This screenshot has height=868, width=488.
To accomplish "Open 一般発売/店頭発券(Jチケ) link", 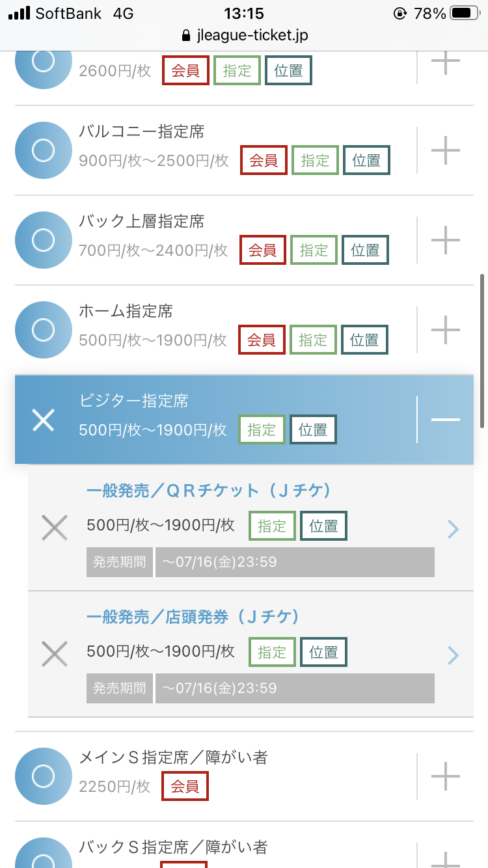I will 193,617.
